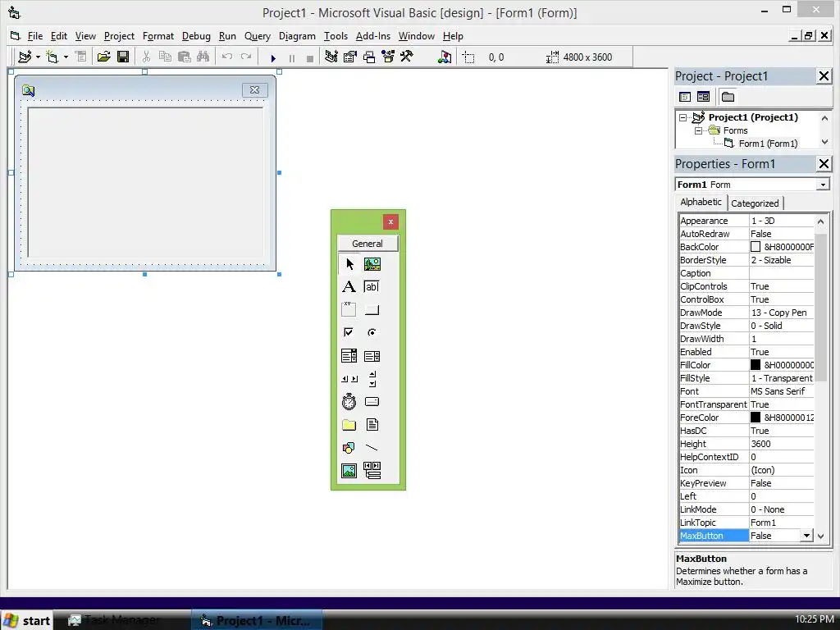Image resolution: width=840 pixels, height=630 pixels.
Task: Click the General tab of the toolbox
Action: pyautogui.click(x=367, y=243)
